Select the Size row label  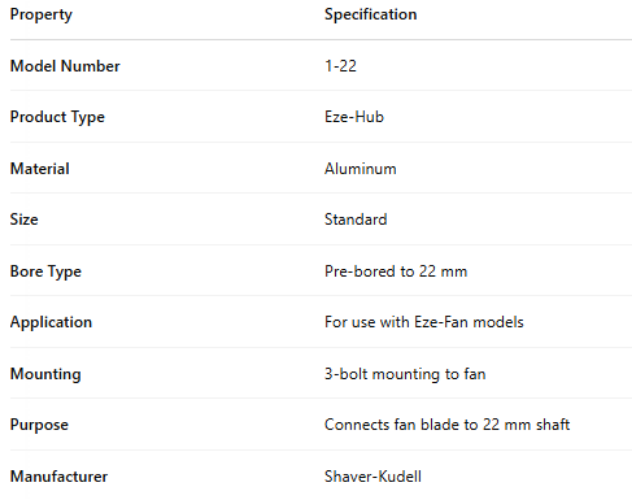tap(25, 220)
